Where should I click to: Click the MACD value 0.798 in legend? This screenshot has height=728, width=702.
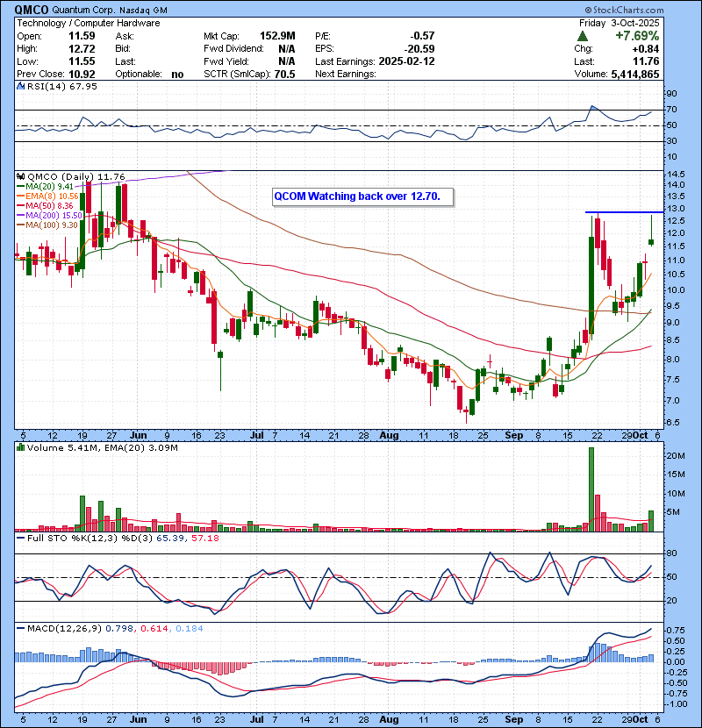(119, 629)
